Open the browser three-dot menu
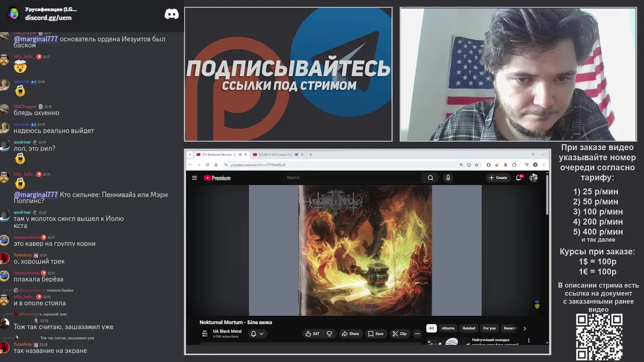 coord(544,165)
